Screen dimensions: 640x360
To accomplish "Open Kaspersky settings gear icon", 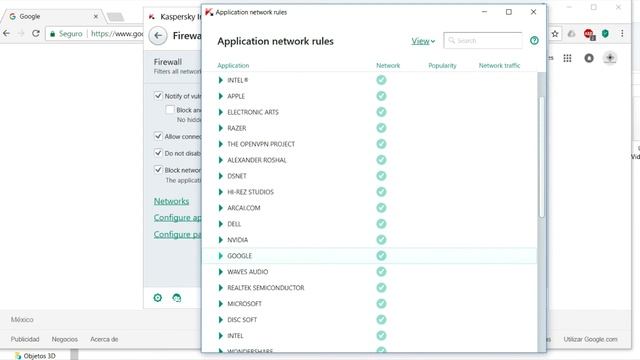I will coord(158,298).
